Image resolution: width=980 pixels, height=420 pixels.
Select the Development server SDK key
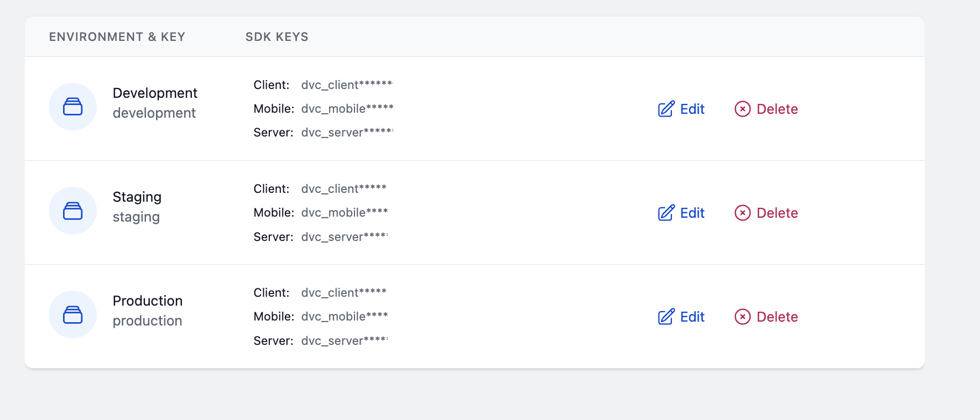(x=347, y=133)
